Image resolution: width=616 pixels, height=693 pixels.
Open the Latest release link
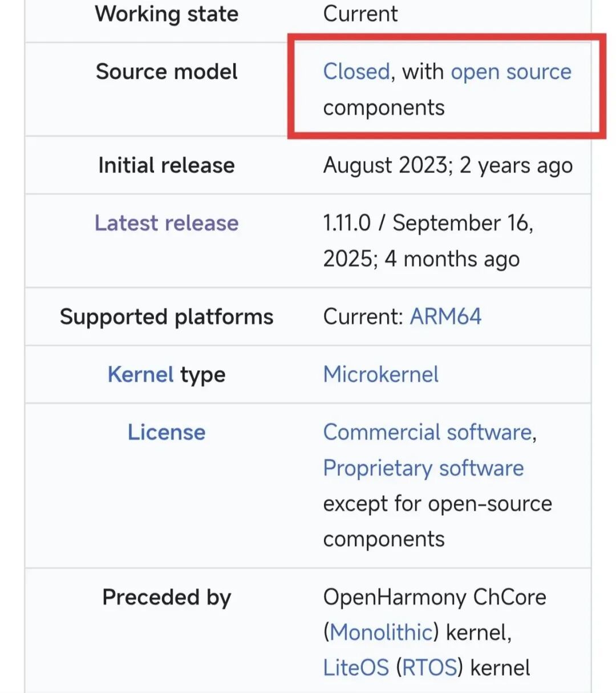(x=167, y=223)
